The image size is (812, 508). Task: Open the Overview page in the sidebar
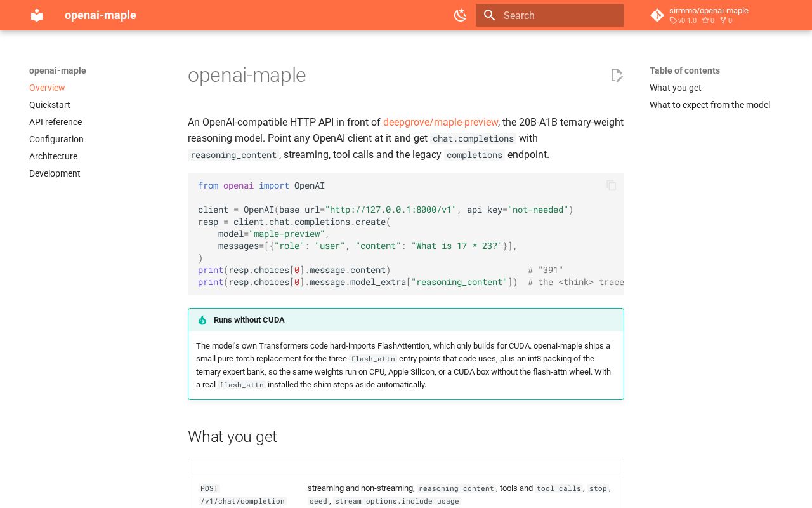pyautogui.click(x=47, y=88)
